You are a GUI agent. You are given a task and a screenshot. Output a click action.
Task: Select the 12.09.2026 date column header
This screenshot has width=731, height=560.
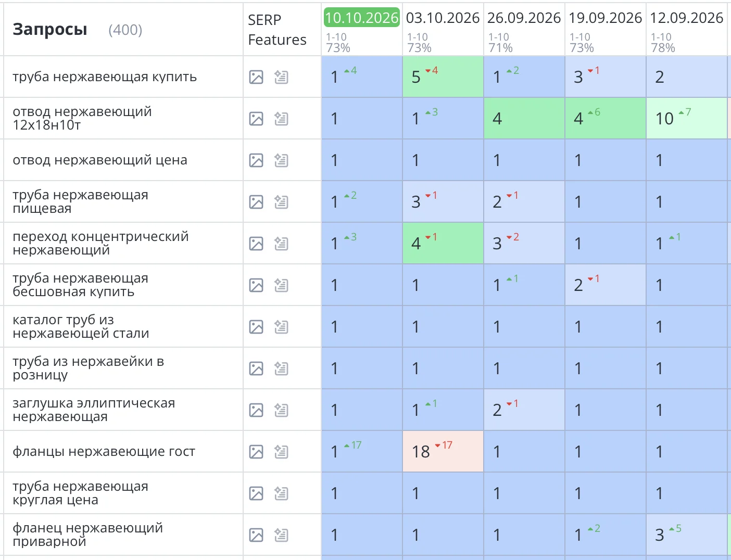point(686,18)
